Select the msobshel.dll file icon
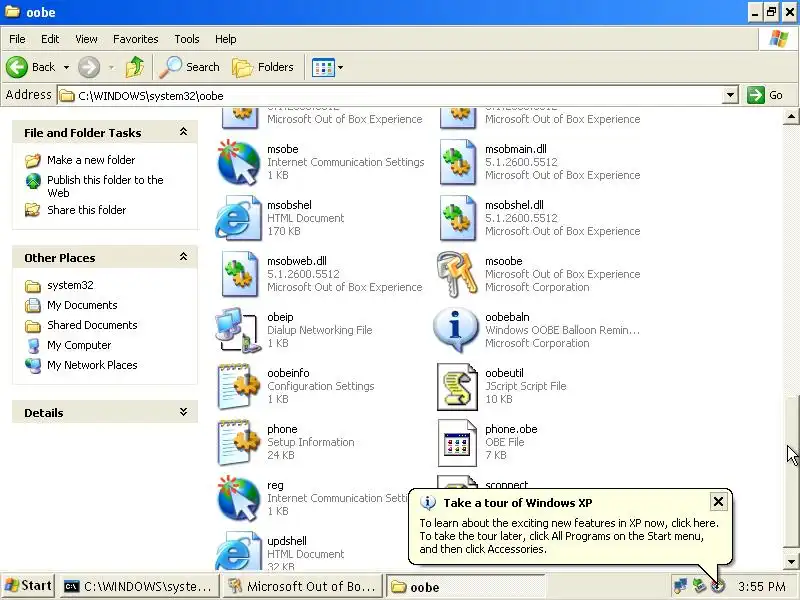This screenshot has height=600, width=800. (x=458, y=218)
